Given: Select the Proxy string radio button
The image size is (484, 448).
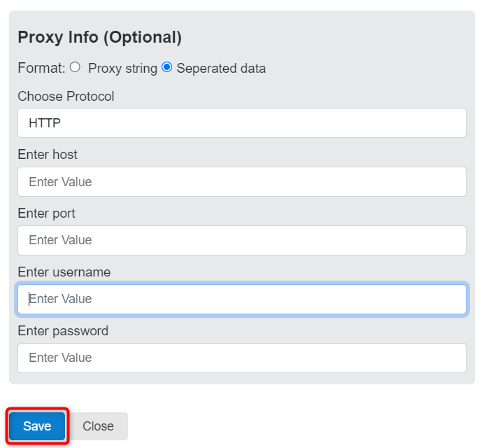Looking at the screenshot, I should tap(75, 67).
